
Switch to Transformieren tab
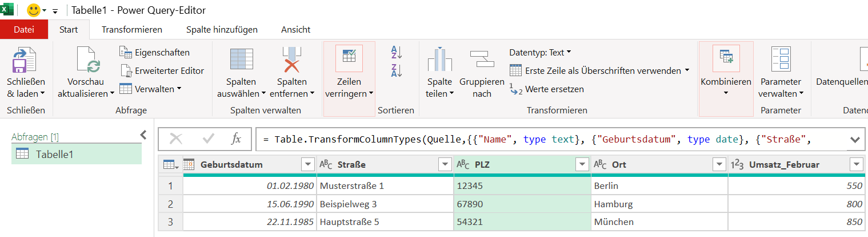pyautogui.click(x=132, y=29)
